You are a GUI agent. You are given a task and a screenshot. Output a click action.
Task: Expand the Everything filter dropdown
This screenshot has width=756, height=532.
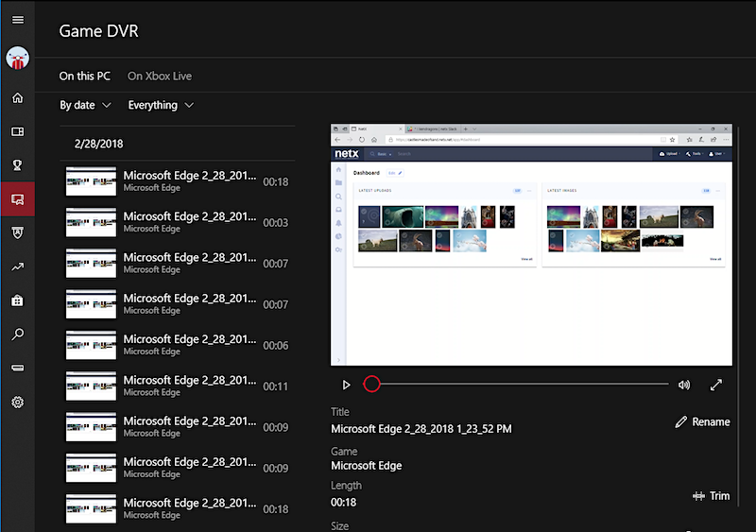pos(161,105)
